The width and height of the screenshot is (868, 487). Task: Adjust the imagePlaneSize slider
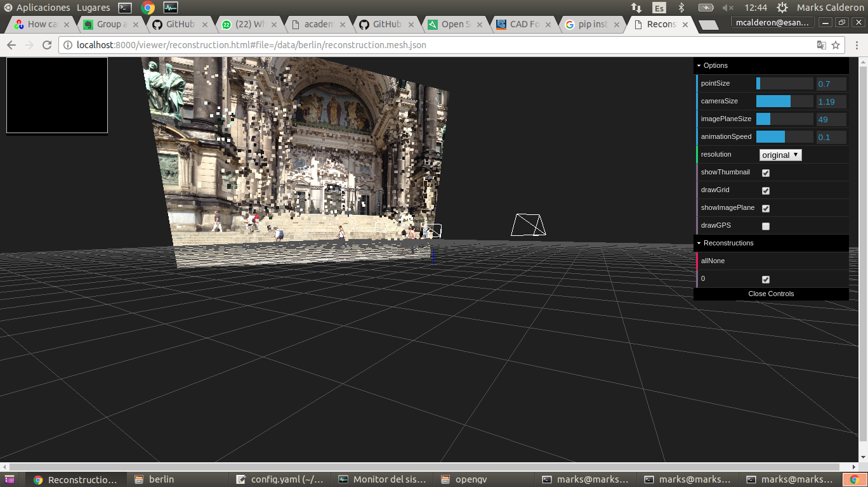[x=784, y=119]
